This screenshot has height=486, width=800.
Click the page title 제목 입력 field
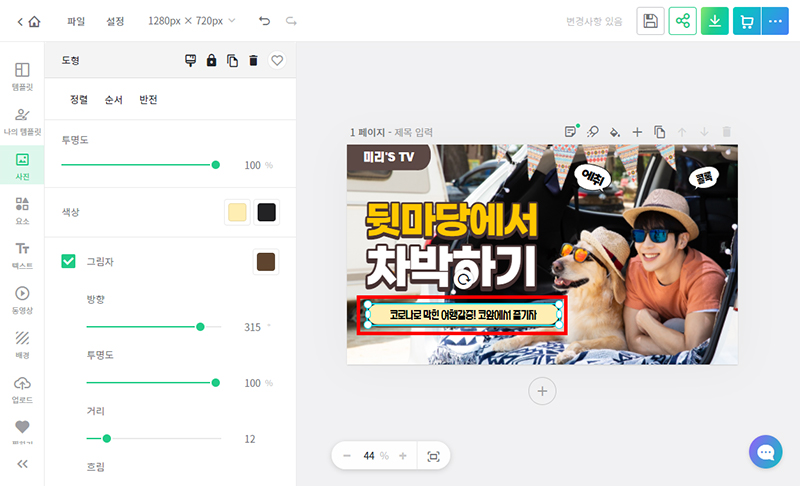413,133
